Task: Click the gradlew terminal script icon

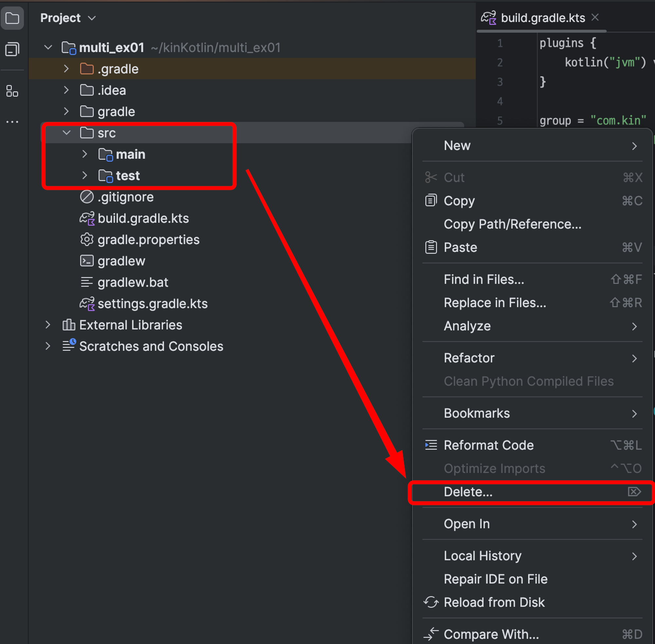Action: 87,261
